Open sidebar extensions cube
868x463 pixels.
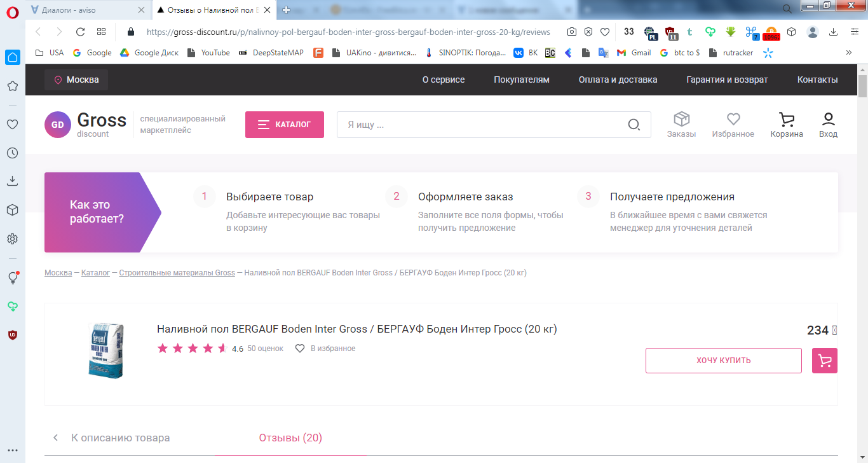pos(13,210)
